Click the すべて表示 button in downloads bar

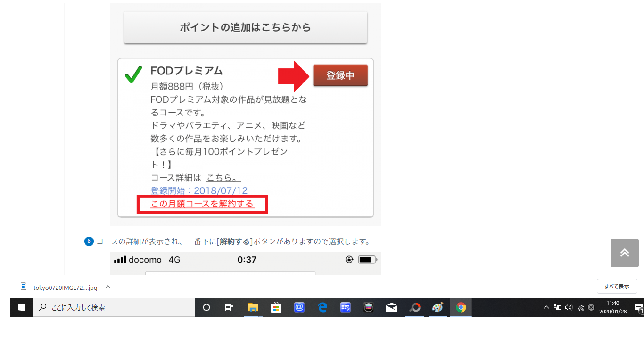point(617,286)
